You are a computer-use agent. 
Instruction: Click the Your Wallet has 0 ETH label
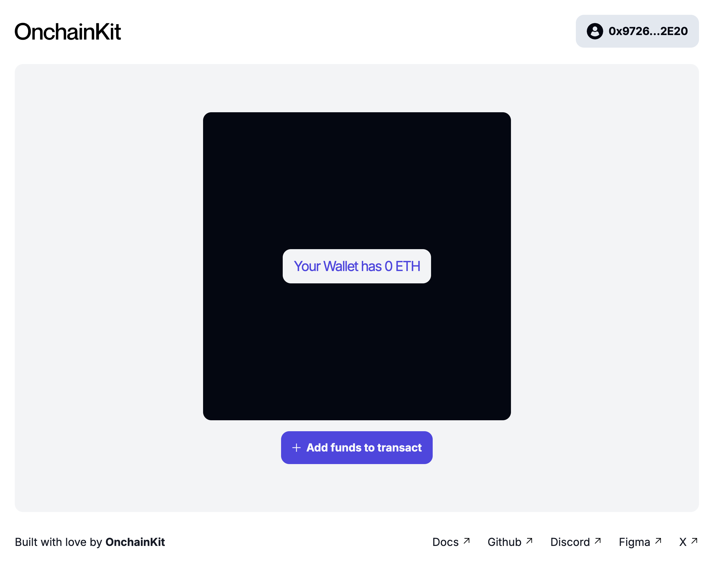coord(356,266)
